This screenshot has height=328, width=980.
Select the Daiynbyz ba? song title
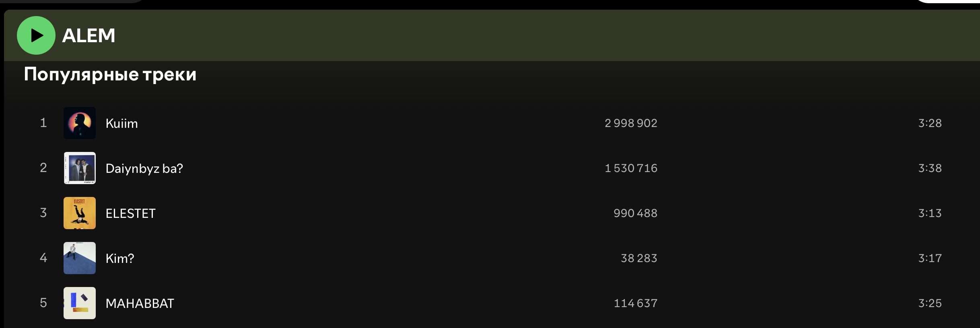(144, 168)
